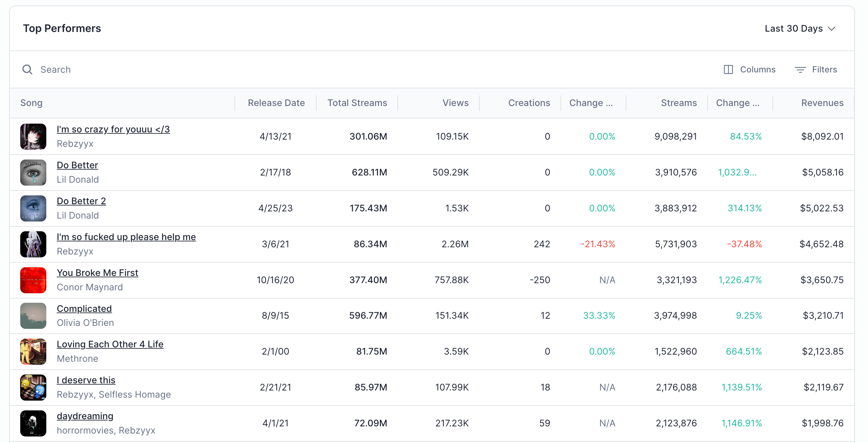868x443 pixels.
Task: Open the Do Better song link
Action: point(77,165)
